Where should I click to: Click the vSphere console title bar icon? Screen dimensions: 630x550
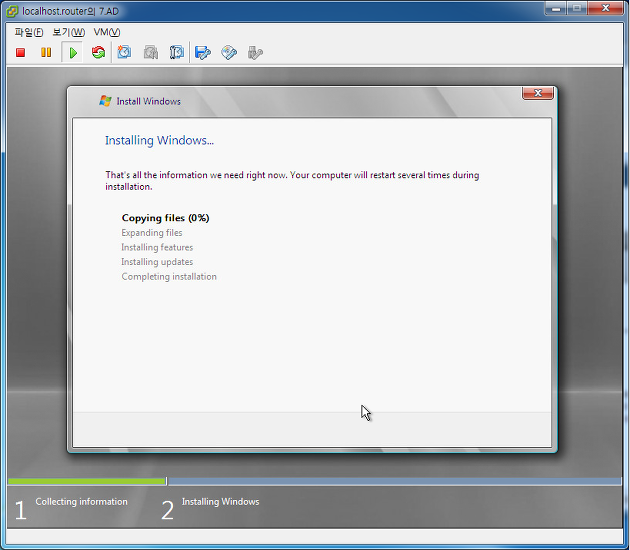coord(12,11)
